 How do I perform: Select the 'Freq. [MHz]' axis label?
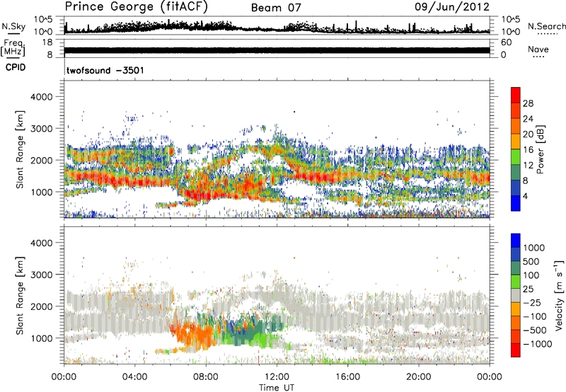pos(13,47)
